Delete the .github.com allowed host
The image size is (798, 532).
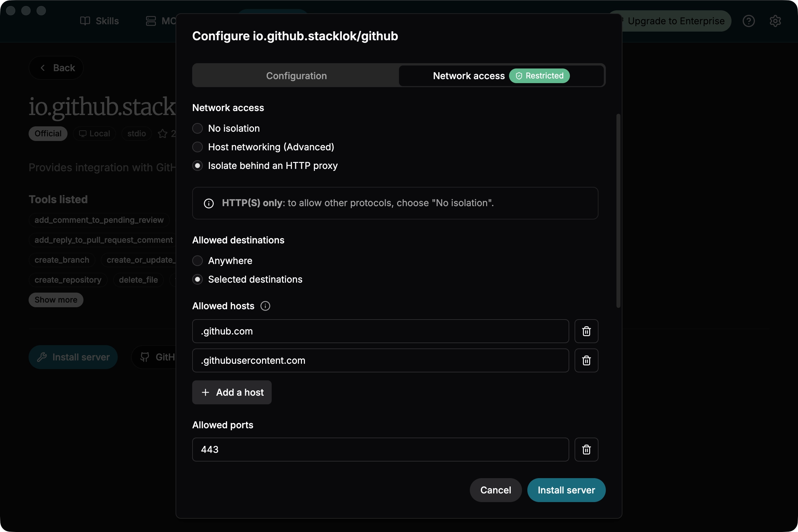click(x=586, y=331)
